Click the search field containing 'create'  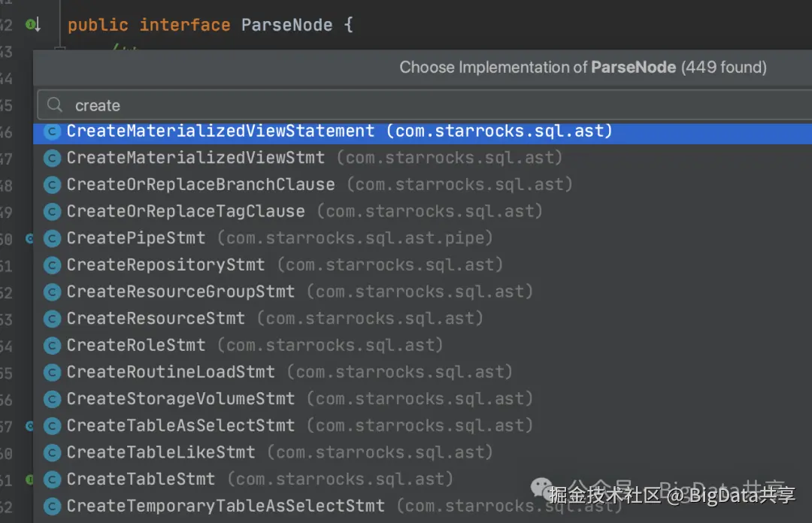[425, 105]
